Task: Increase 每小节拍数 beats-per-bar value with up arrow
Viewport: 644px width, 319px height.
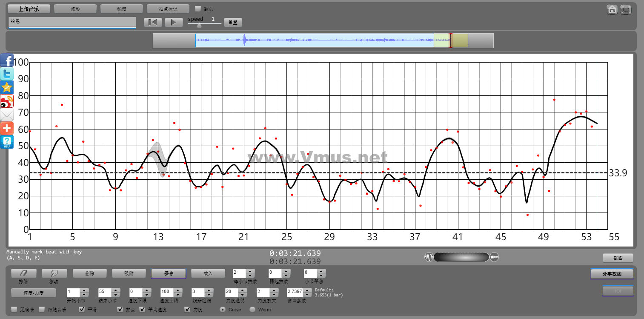Action: pos(251,271)
